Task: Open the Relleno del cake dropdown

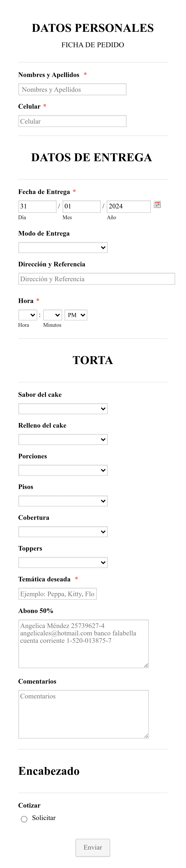Action: tap(63, 439)
